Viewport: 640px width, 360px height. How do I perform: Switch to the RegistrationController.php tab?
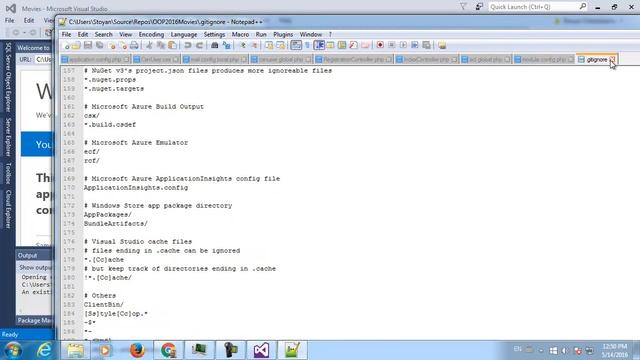point(353,60)
